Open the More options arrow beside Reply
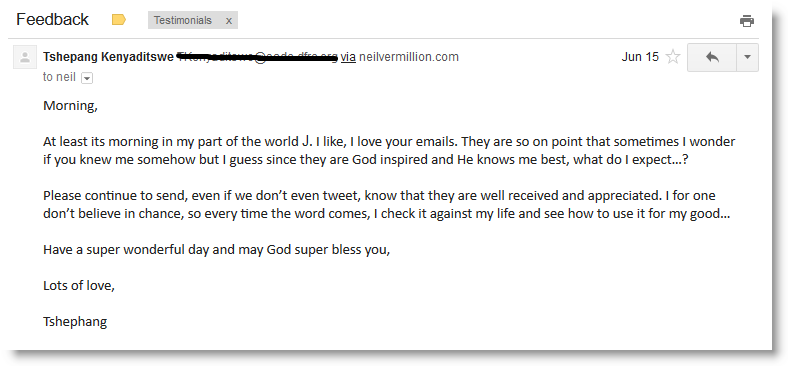The width and height of the screenshot is (788, 366). [x=747, y=57]
